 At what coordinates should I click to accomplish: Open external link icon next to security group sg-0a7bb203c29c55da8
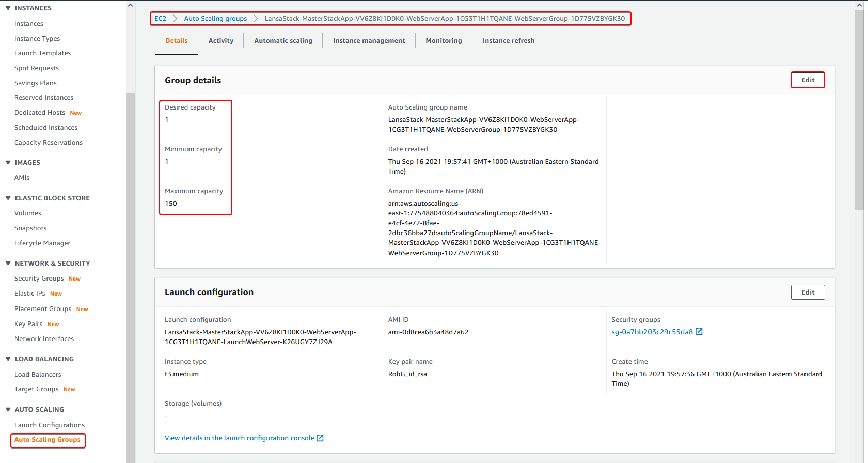point(699,332)
